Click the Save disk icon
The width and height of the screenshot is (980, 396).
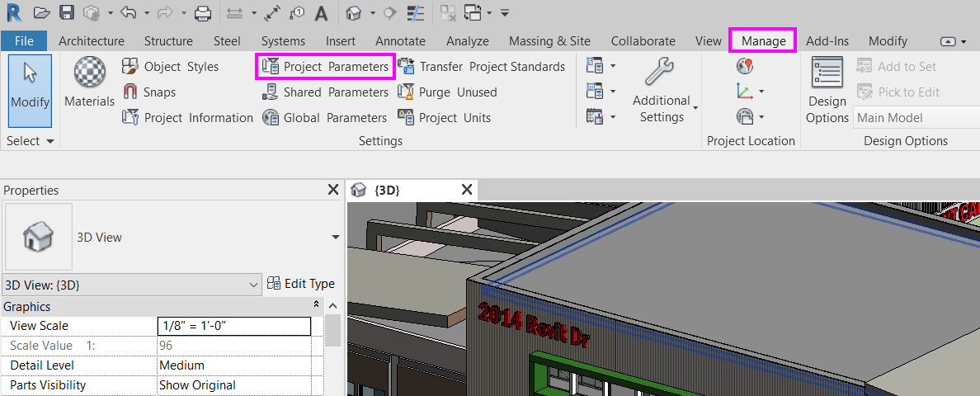[x=67, y=13]
